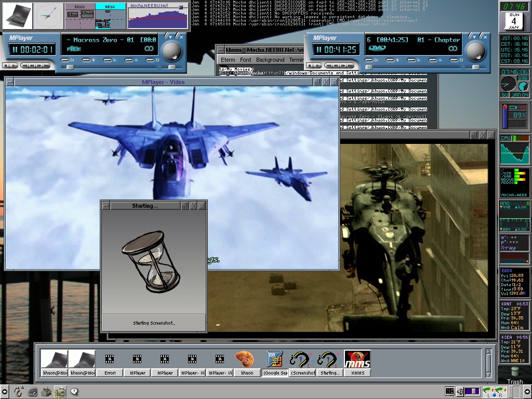Hide panel using left edge arrow
The image size is (532, 399).
4,392
